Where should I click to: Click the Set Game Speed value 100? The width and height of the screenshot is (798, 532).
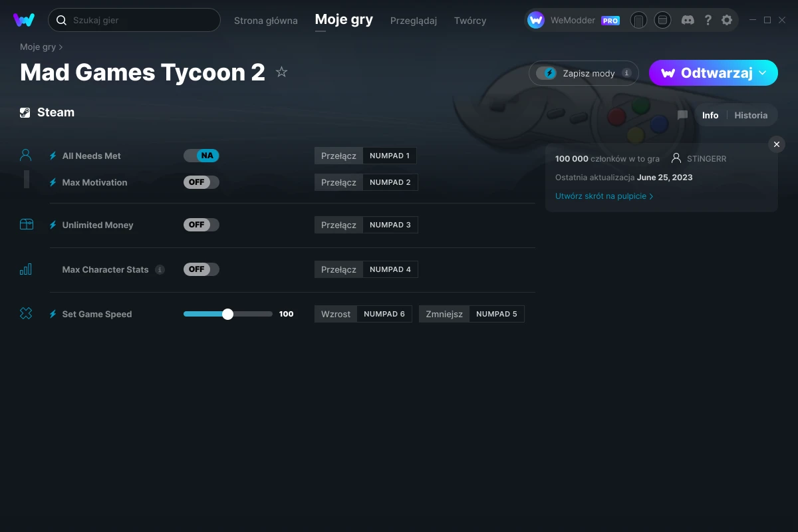tap(287, 314)
